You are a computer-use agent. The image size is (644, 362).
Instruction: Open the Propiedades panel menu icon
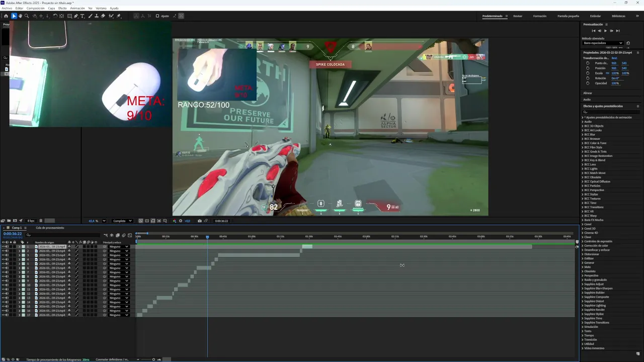click(x=638, y=52)
